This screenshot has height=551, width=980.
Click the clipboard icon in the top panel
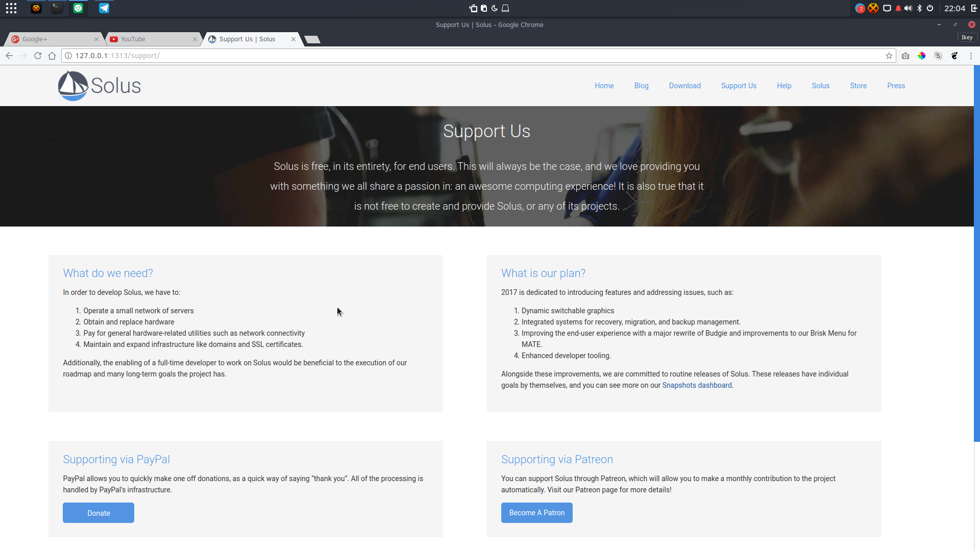point(484,8)
